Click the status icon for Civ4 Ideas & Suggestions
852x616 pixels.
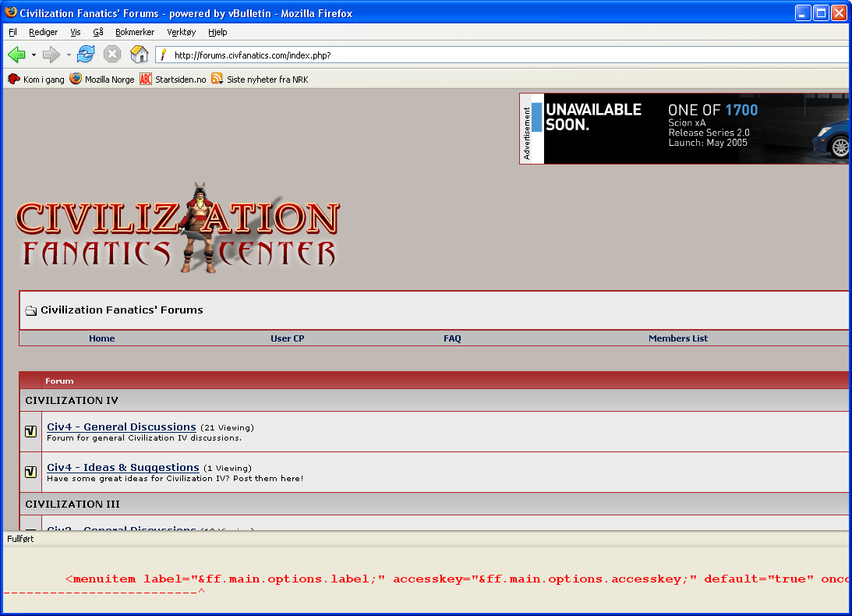click(x=31, y=472)
